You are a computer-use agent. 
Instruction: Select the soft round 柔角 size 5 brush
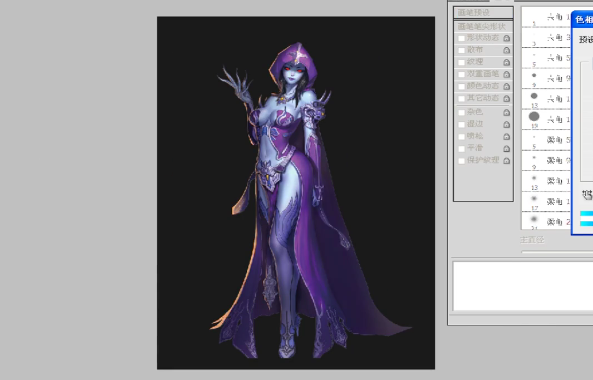pyautogui.click(x=546, y=140)
